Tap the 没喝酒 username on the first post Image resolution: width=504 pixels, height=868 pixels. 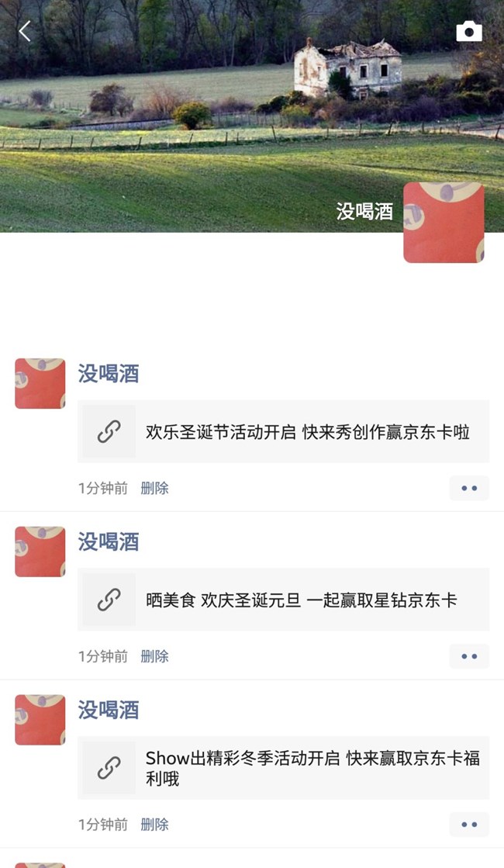click(109, 374)
